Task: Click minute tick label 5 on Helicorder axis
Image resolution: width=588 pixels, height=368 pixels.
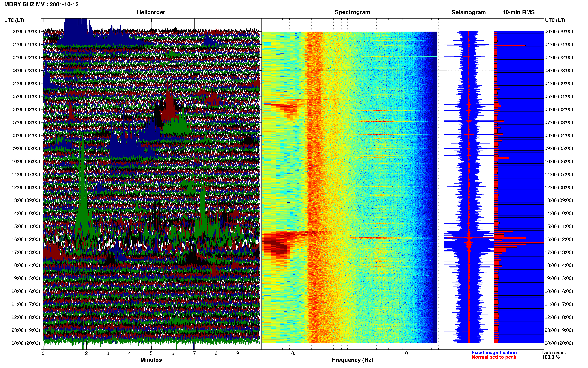Action: point(151,353)
